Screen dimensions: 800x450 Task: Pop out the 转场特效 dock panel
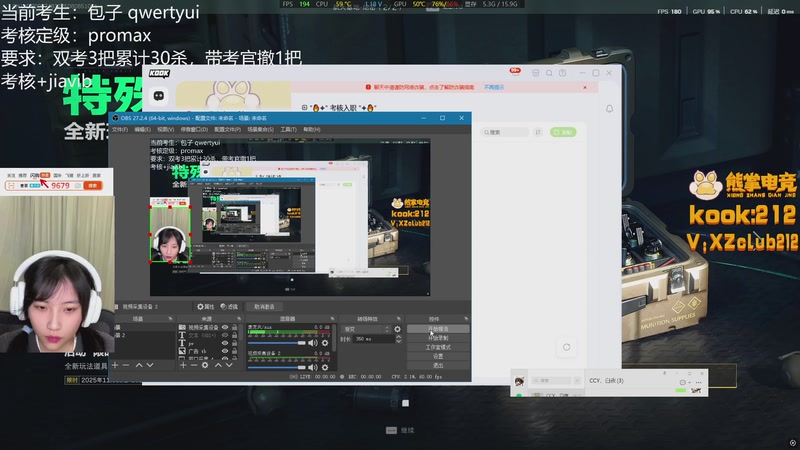click(399, 319)
